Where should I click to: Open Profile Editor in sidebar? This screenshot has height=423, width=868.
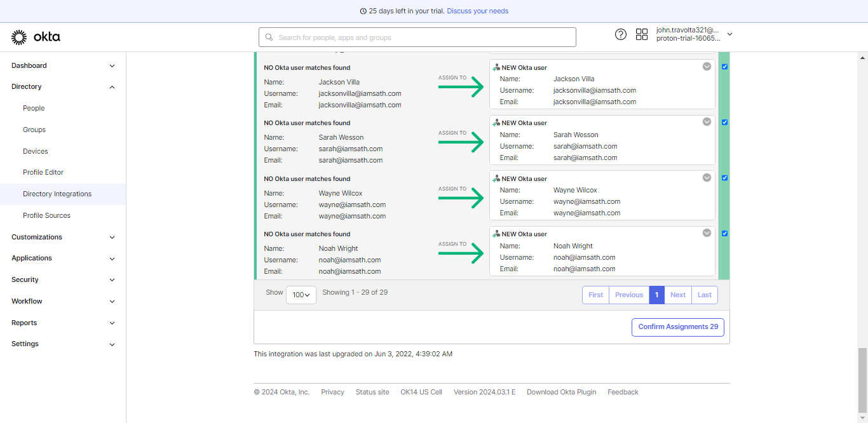[43, 172]
